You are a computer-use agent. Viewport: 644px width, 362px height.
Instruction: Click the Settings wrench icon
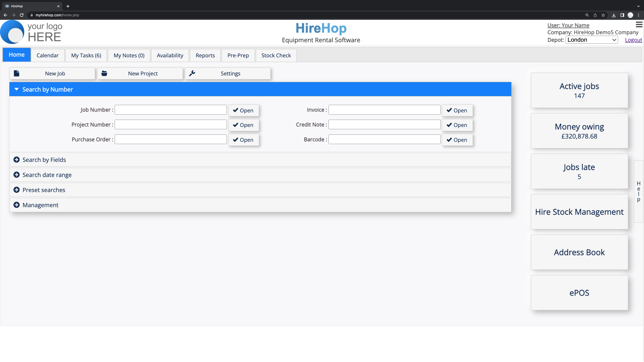point(192,73)
